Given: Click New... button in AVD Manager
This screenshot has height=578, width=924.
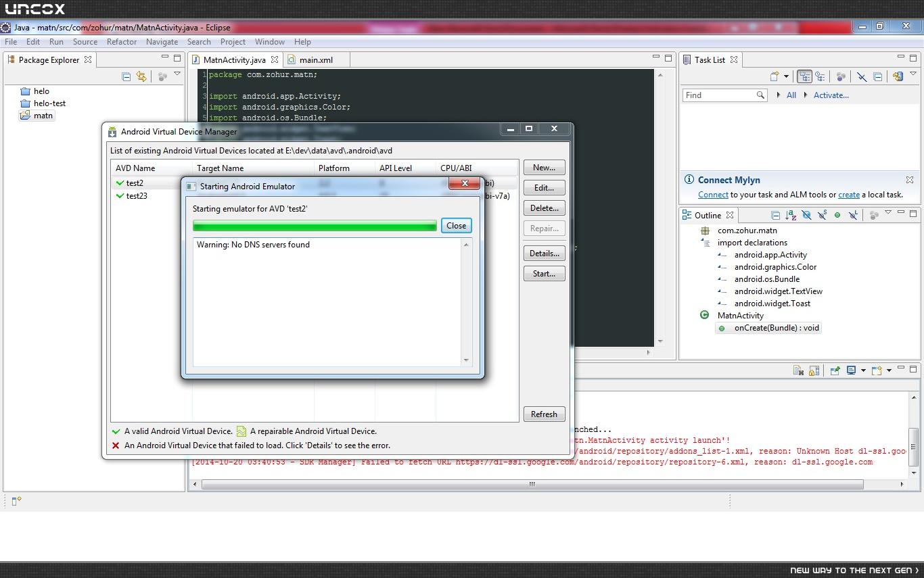Looking at the screenshot, I should [x=544, y=168].
